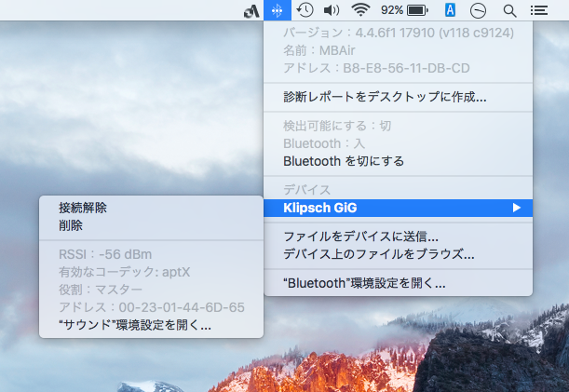Open Spotlight search magnifying glass
The width and height of the screenshot is (569, 392).
click(509, 10)
